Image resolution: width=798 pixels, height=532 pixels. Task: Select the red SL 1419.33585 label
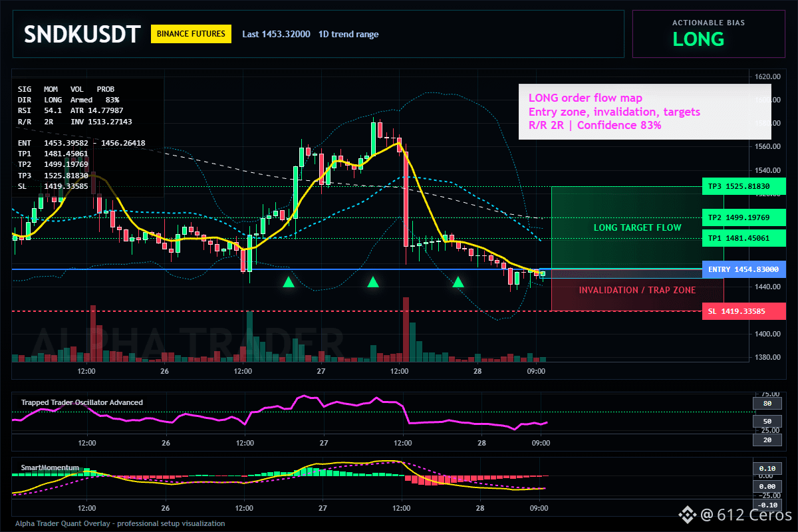743,311
